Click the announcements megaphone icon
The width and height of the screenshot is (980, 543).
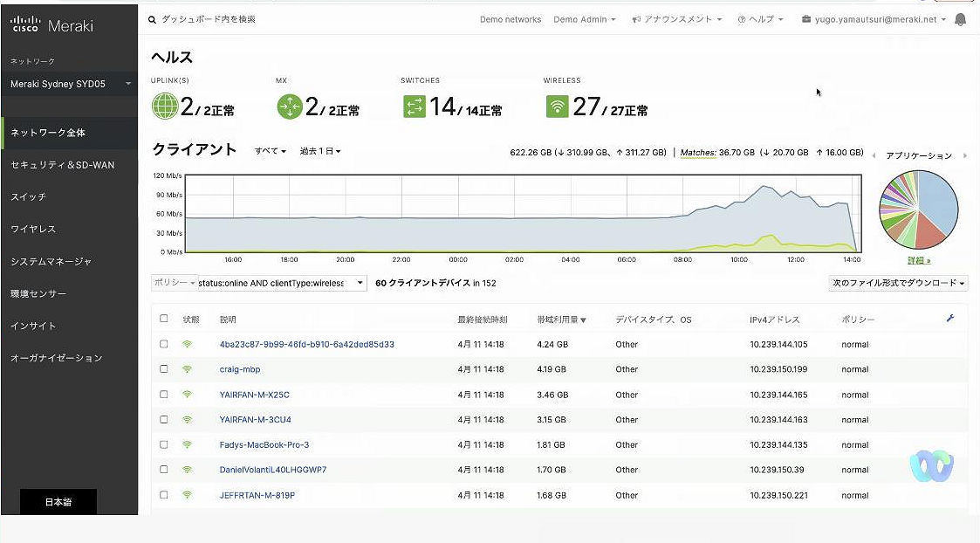tap(636, 19)
